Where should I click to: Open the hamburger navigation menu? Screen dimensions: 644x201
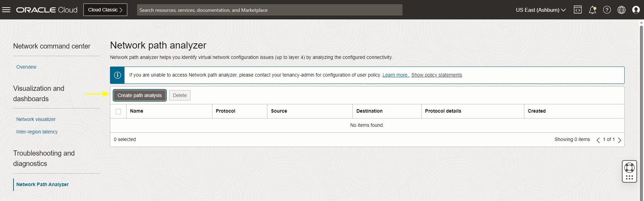pyautogui.click(x=6, y=10)
